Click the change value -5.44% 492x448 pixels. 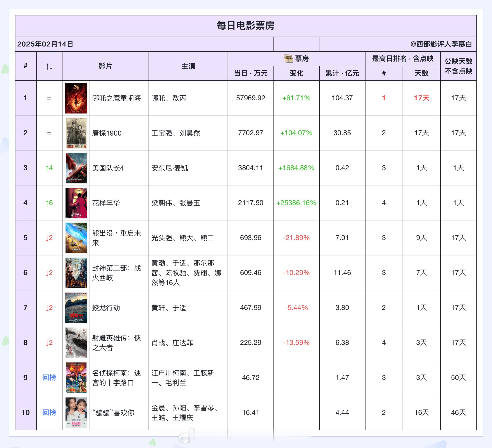coord(296,307)
